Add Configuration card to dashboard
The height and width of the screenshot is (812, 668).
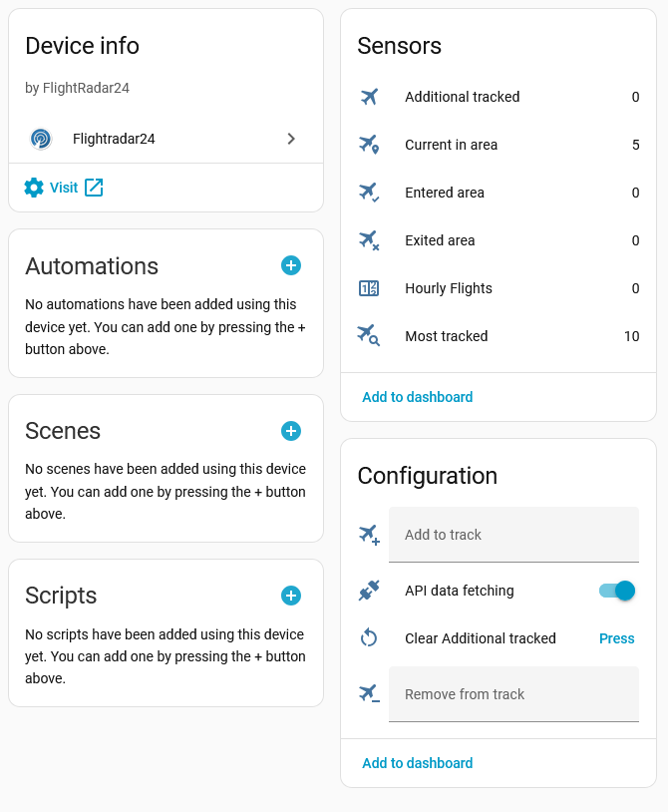(x=417, y=763)
